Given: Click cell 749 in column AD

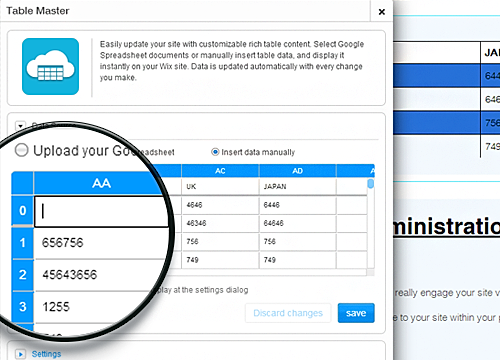Looking at the screenshot, I should pos(297,260).
